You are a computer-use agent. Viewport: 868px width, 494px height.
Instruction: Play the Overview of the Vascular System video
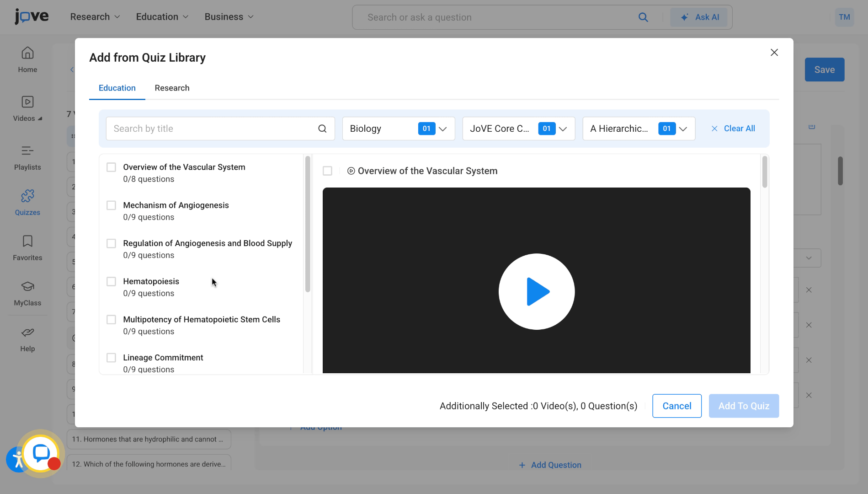tap(536, 291)
